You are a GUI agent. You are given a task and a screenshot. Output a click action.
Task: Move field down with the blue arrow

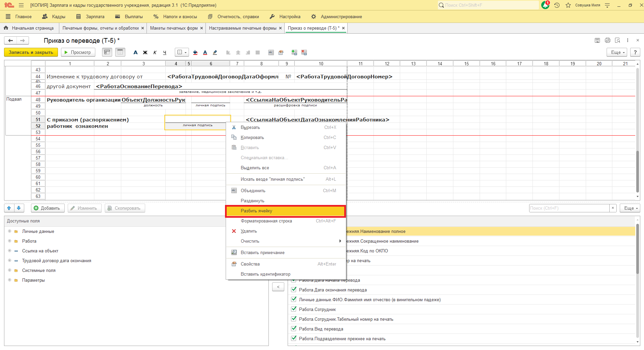(x=19, y=208)
